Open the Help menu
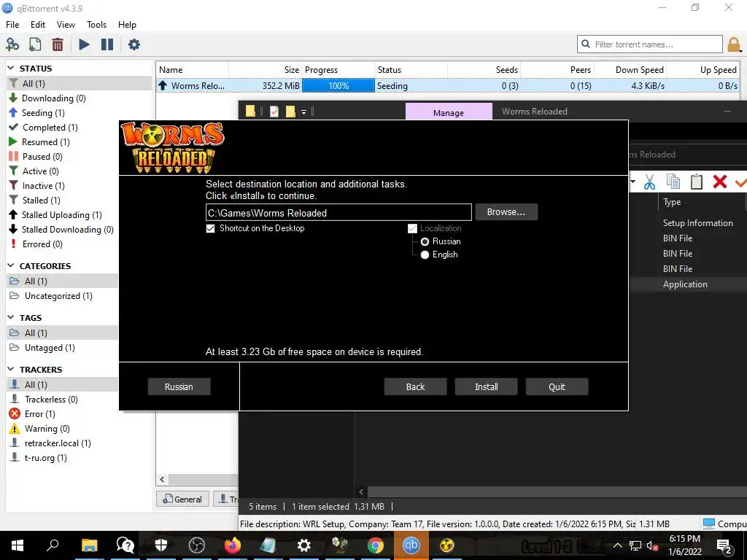Image resolution: width=747 pixels, height=560 pixels. click(x=127, y=25)
